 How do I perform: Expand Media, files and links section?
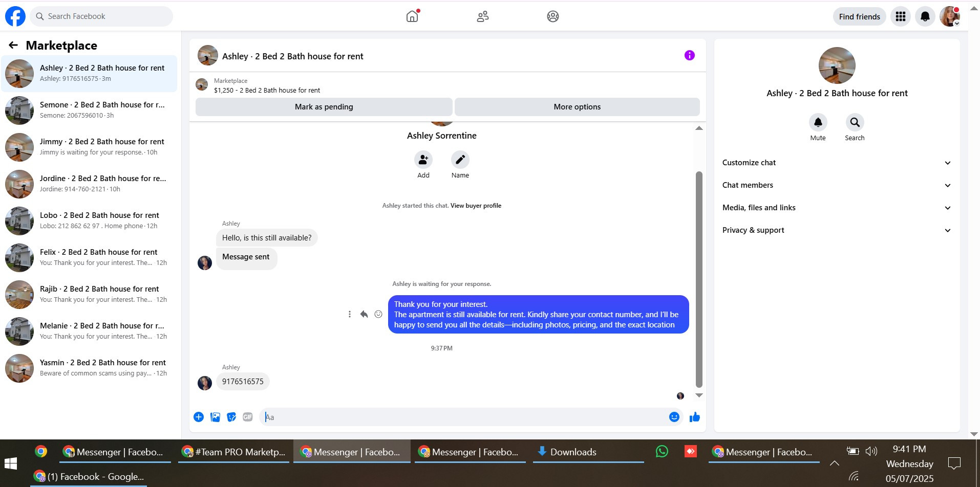837,208
